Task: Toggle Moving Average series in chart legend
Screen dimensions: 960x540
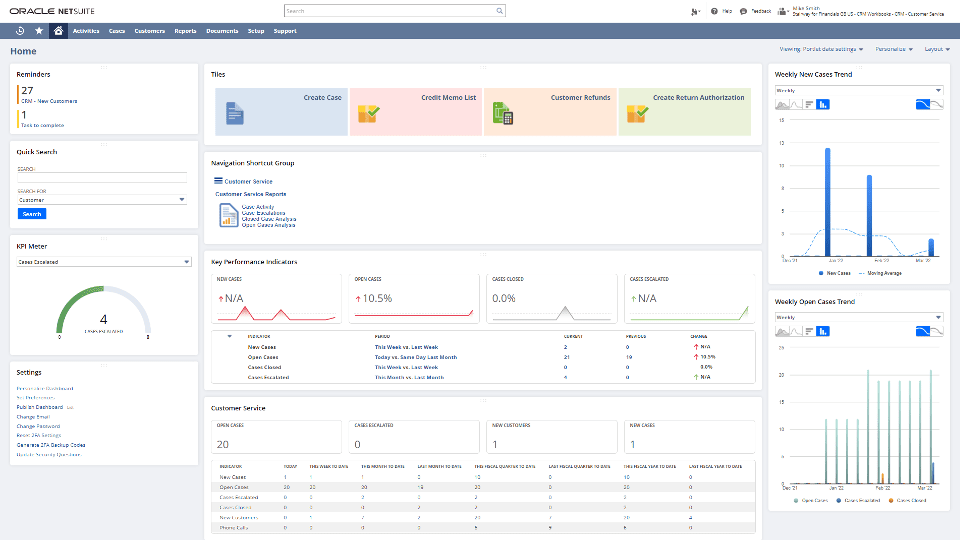Action: tap(880, 273)
